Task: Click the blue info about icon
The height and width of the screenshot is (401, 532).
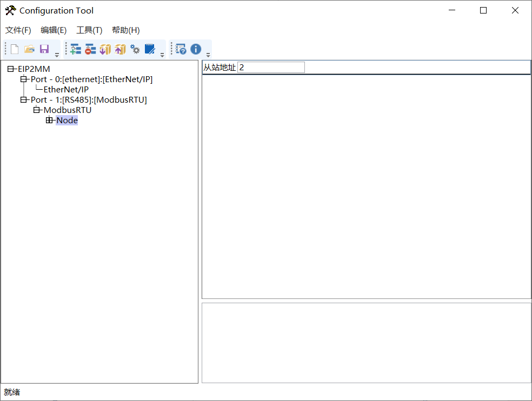Action: point(196,49)
